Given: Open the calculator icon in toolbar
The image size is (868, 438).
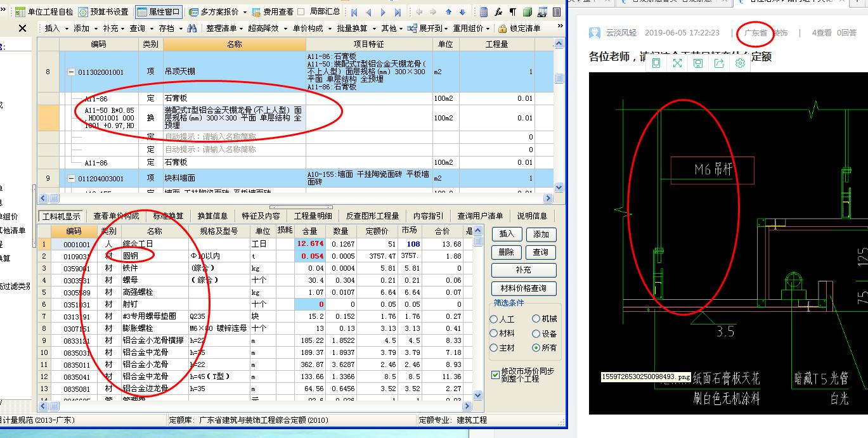Looking at the screenshot, I should pyautogui.click(x=484, y=12).
